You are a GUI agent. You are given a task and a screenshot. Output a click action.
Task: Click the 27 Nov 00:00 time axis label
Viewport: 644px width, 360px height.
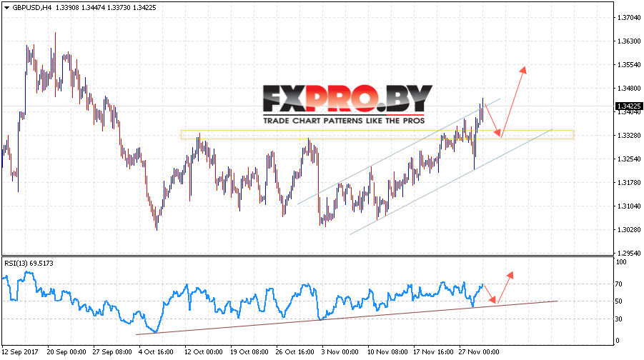479,352
